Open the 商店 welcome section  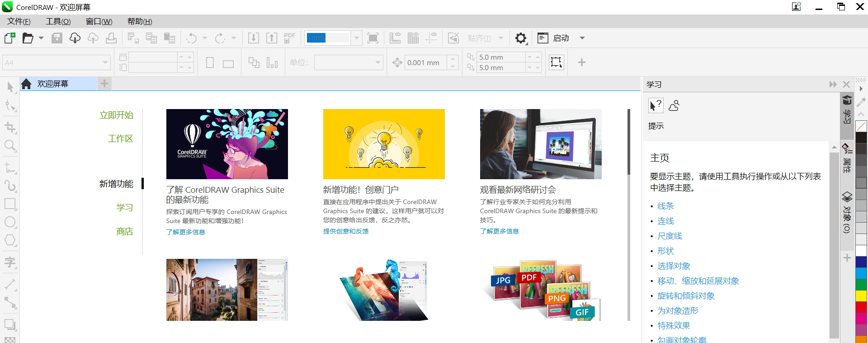[x=124, y=231]
